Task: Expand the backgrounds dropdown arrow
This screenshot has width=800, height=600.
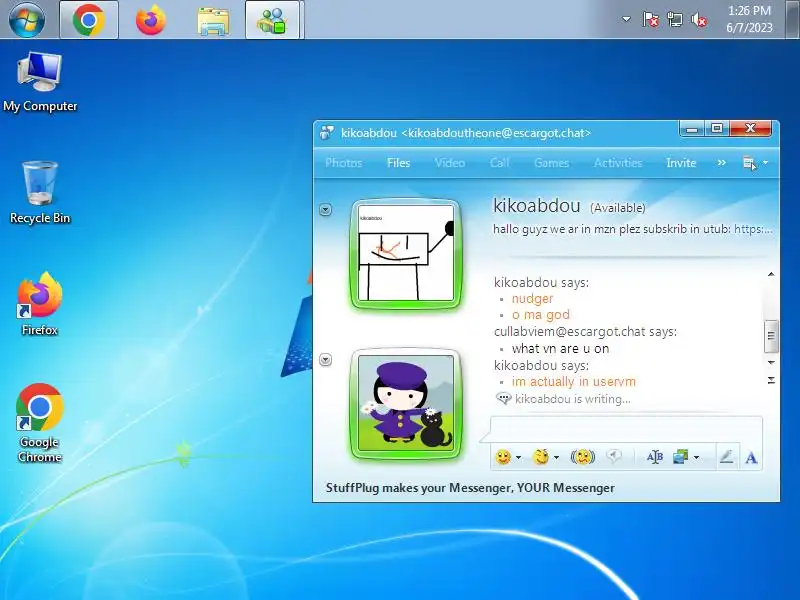Action: [x=696, y=457]
